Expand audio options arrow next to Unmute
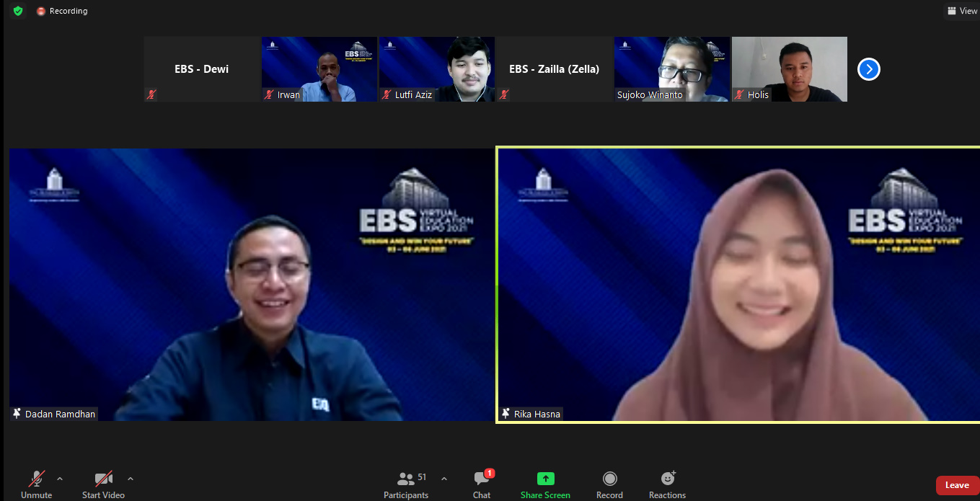Image resolution: width=980 pixels, height=501 pixels. click(x=60, y=478)
